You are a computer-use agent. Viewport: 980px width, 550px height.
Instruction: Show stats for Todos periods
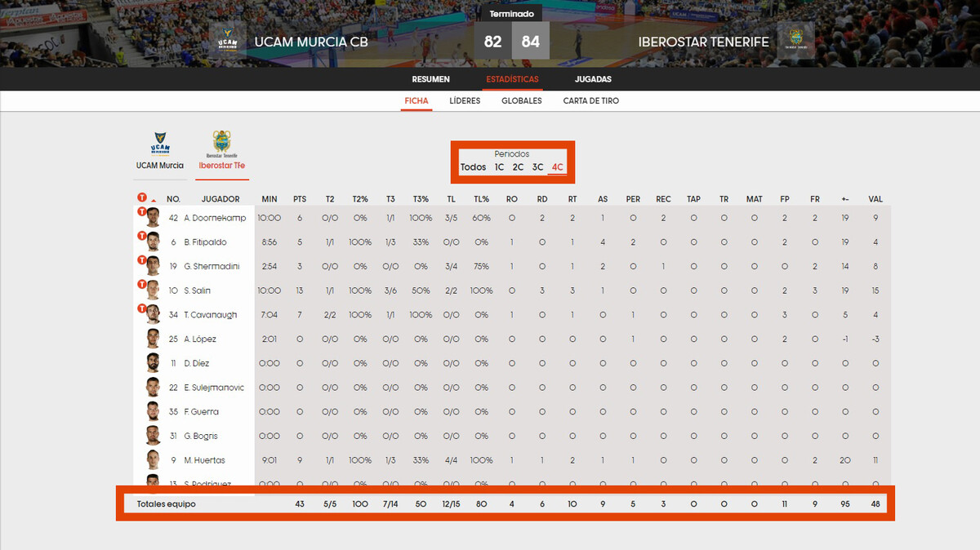pos(473,167)
